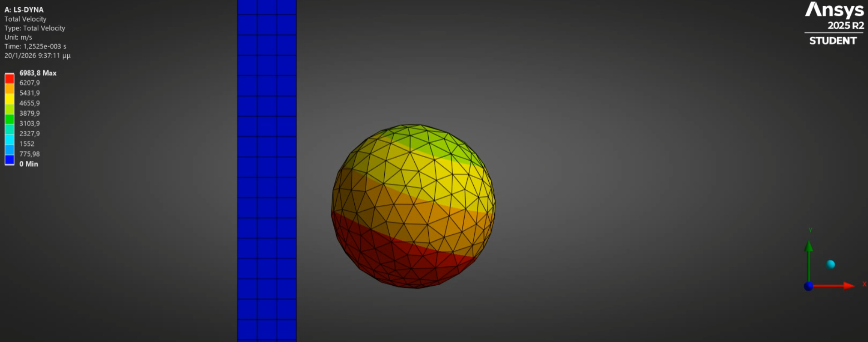Click the 20/1/2026 9:37:11 date stamp
Screen dimensions: 868x342
[x=38, y=55]
